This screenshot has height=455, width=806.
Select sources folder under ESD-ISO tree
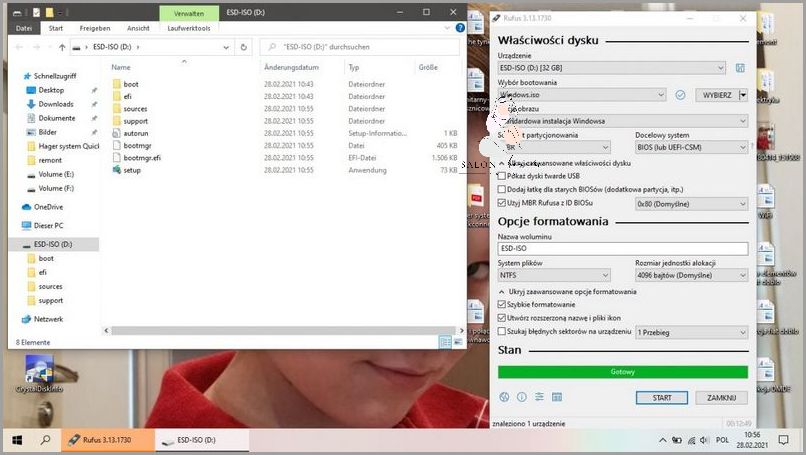(x=50, y=286)
